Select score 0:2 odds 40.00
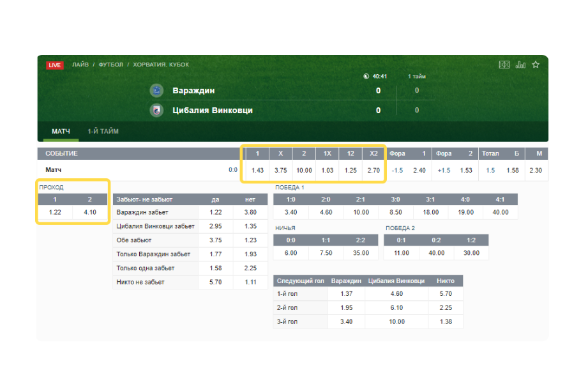Image resolution: width=588 pixels, height=386 pixels. click(x=437, y=253)
